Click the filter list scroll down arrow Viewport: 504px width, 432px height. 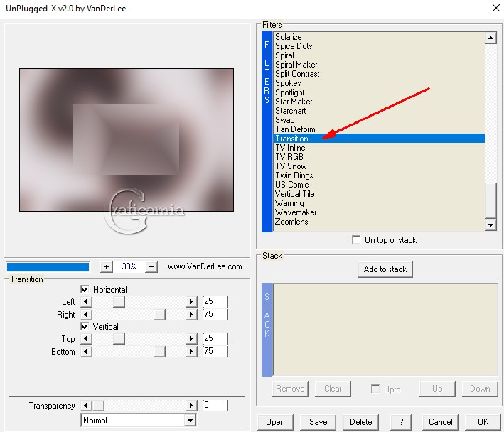point(490,225)
